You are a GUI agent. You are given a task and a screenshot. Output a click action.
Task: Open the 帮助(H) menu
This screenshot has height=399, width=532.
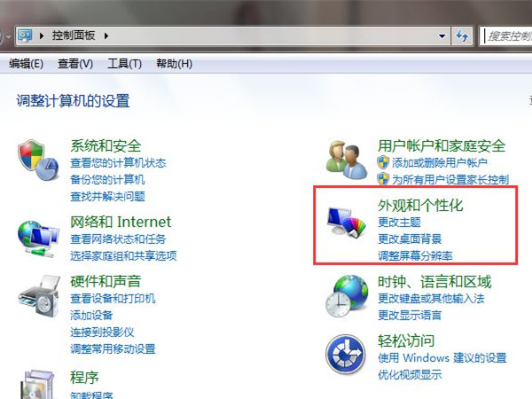click(174, 64)
